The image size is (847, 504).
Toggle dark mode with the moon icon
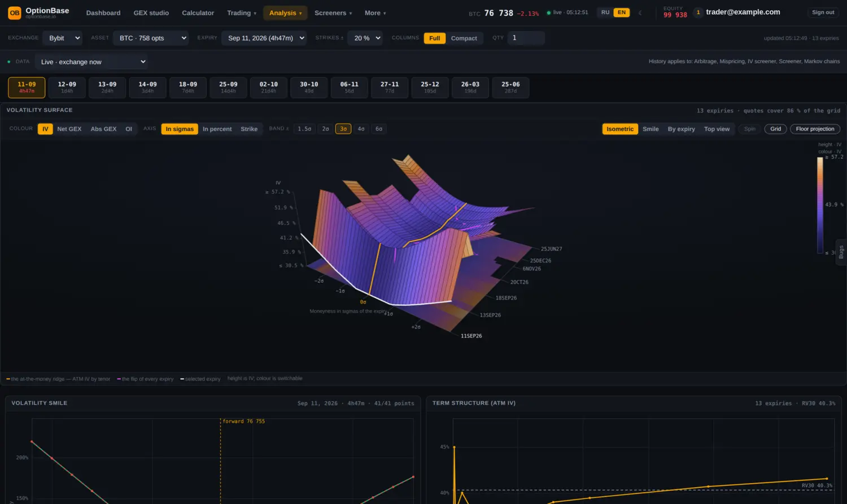pyautogui.click(x=640, y=12)
